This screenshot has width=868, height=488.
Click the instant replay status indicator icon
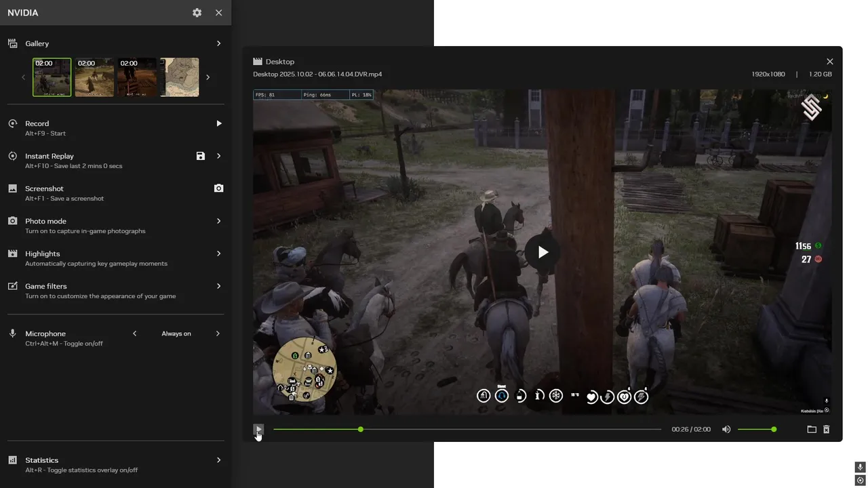[x=860, y=481]
